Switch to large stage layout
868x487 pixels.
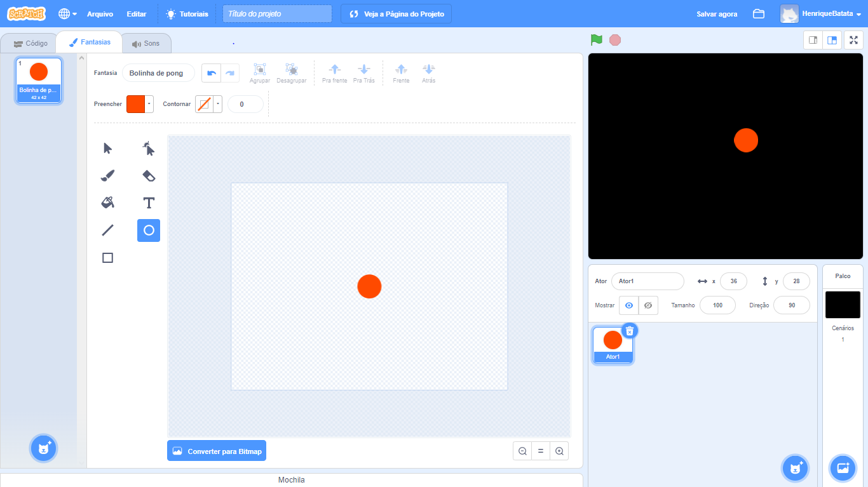[832, 40]
